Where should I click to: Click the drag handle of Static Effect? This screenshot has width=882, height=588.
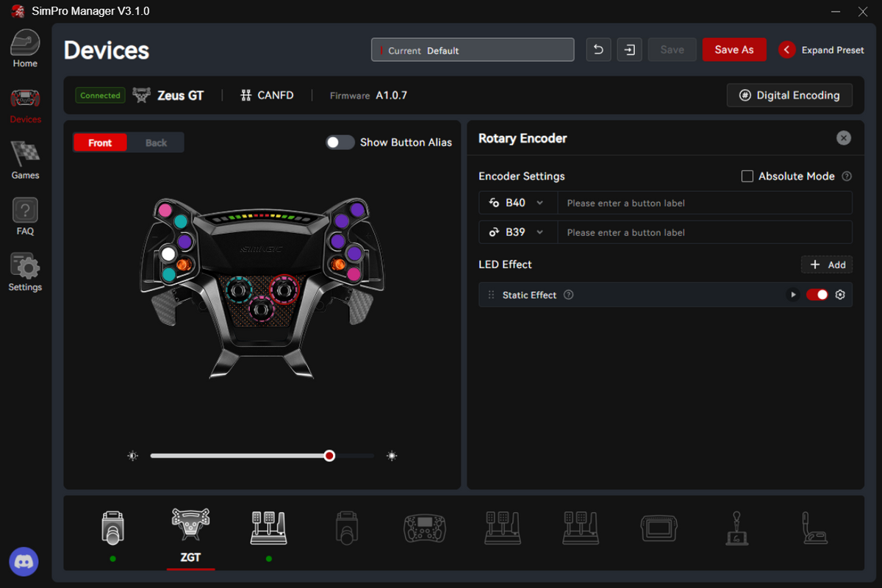point(491,295)
